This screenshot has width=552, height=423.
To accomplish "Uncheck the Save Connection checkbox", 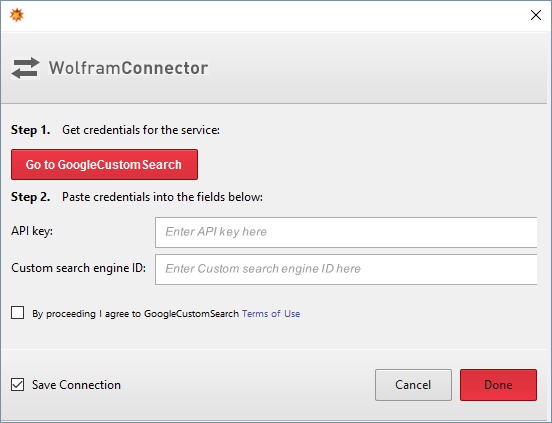I will (18, 385).
